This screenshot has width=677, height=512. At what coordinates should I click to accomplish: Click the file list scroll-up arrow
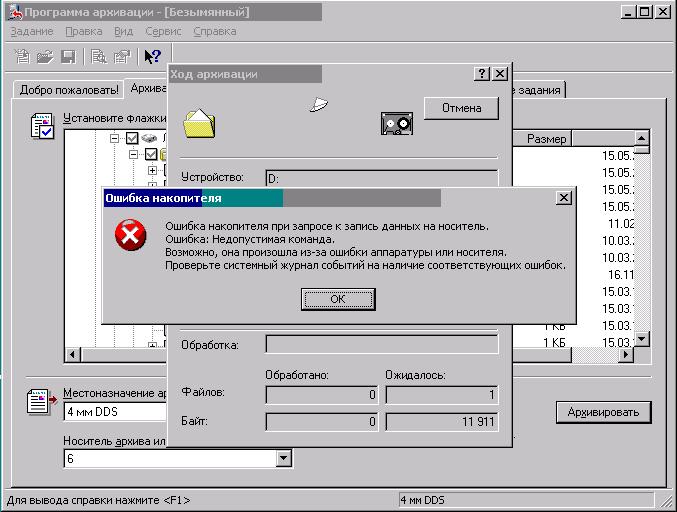(x=643, y=138)
